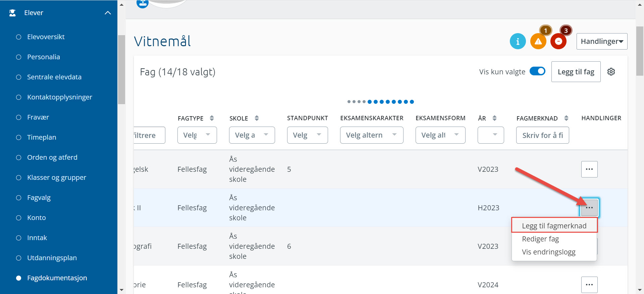The image size is (644, 294).
Task: Sort table by the ÅR column arrows
Action: 494,118
